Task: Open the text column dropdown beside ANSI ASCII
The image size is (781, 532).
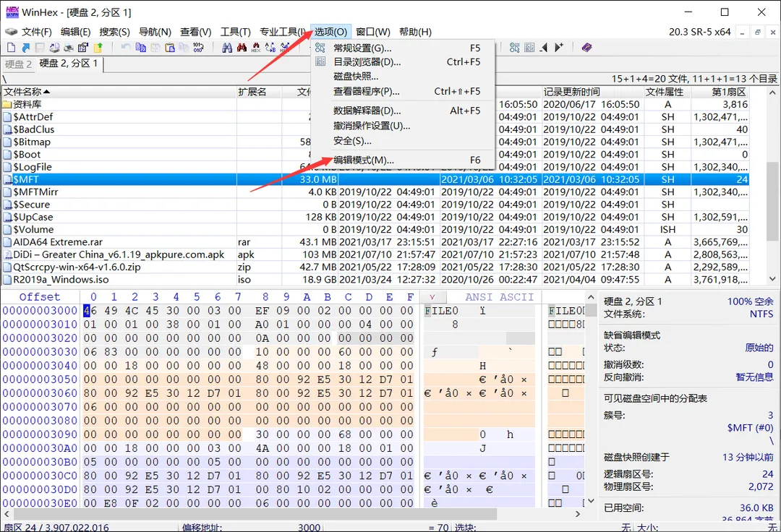Action: (x=432, y=297)
